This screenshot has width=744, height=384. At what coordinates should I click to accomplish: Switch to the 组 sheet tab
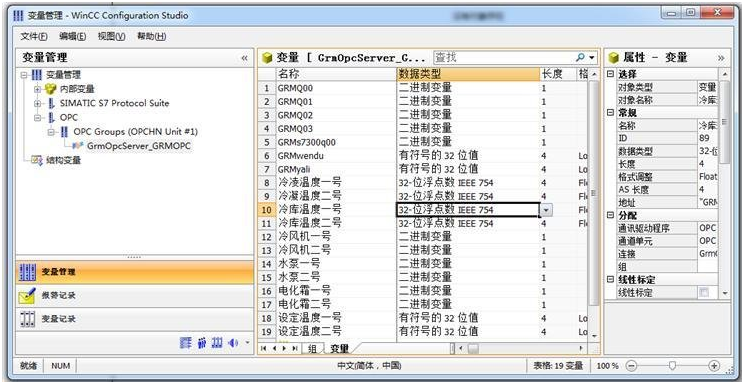point(312,348)
